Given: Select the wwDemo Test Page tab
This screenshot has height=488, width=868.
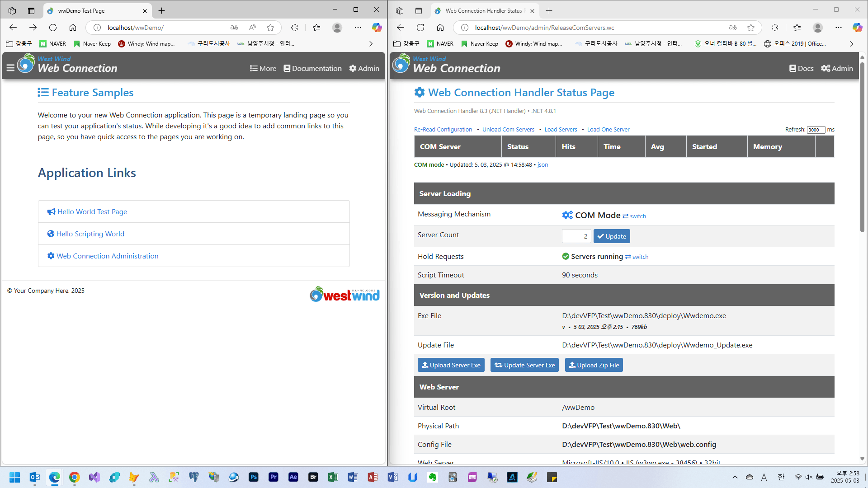Looking at the screenshot, I should (x=98, y=11).
